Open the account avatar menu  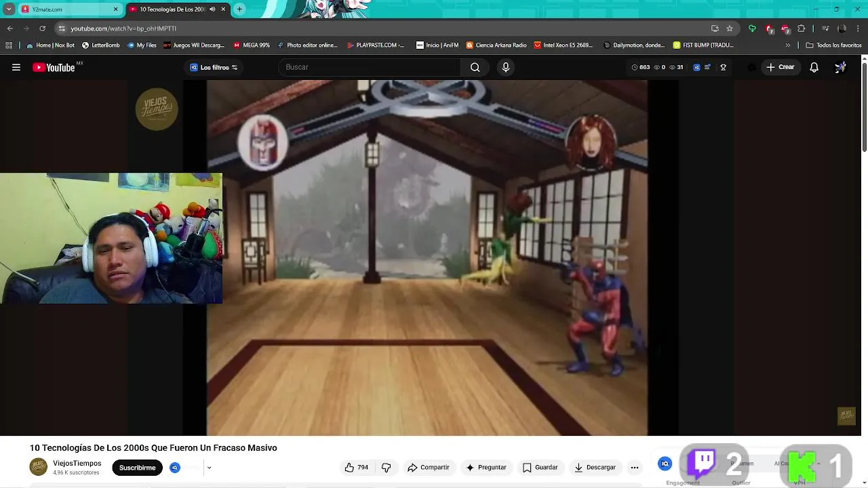pyautogui.click(x=840, y=67)
